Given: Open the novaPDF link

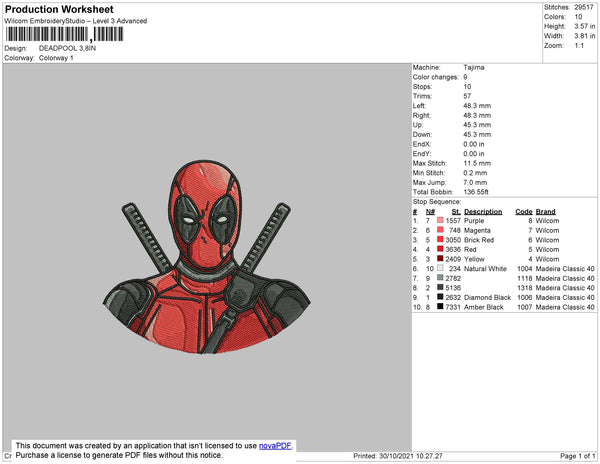Looking at the screenshot, I should point(275,446).
